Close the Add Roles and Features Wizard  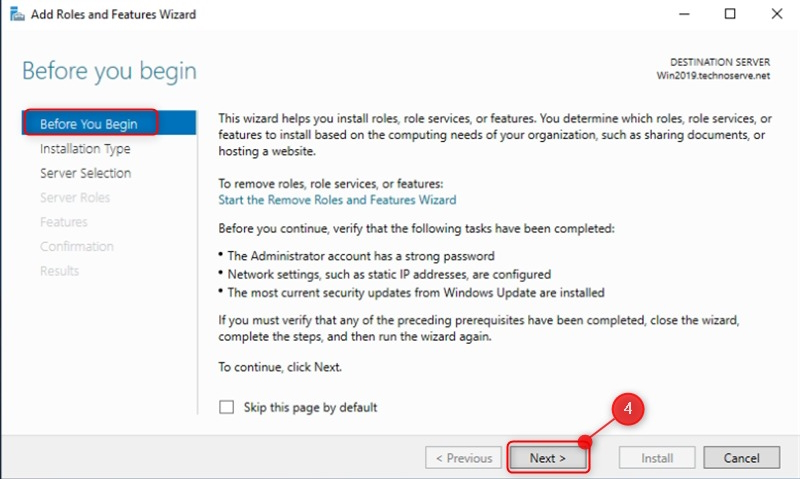tap(776, 15)
